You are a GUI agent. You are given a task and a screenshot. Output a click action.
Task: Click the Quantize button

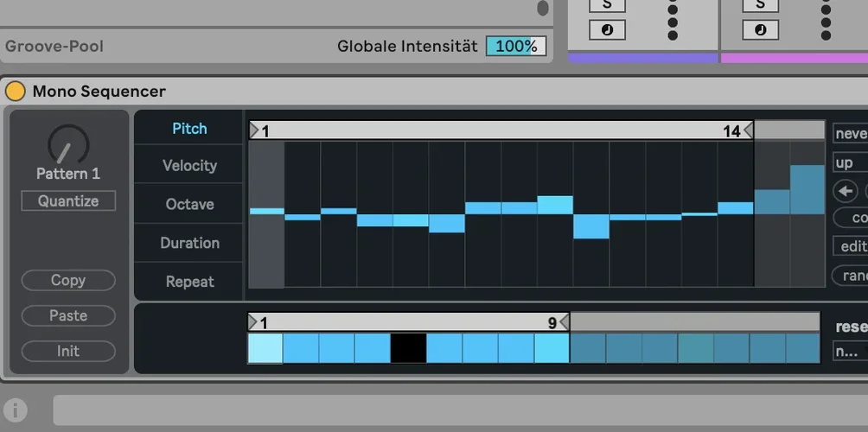68,200
